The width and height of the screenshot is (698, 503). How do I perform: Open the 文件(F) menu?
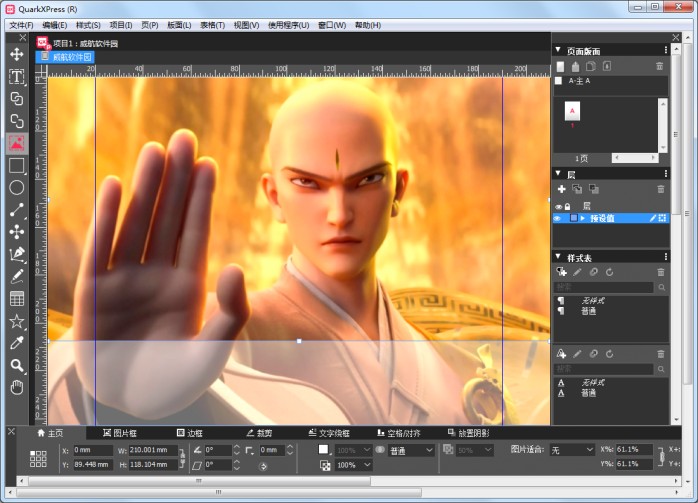tap(21, 25)
